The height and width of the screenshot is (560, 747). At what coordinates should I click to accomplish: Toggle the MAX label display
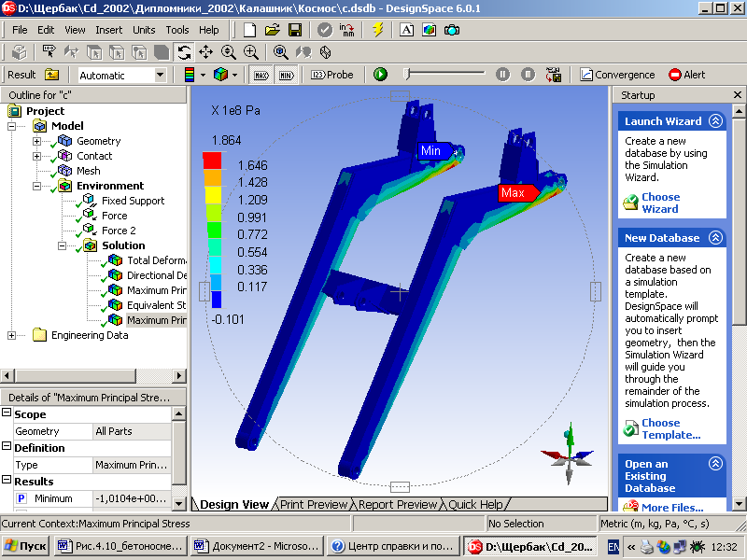[261, 75]
